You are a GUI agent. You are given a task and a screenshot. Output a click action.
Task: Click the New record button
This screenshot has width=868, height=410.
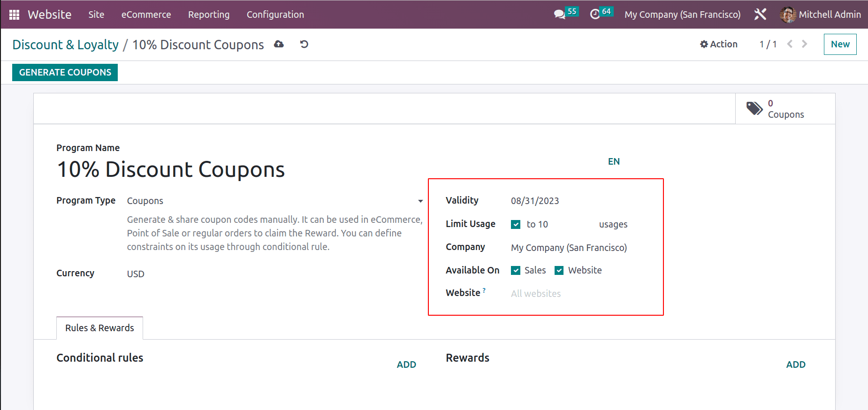point(840,44)
